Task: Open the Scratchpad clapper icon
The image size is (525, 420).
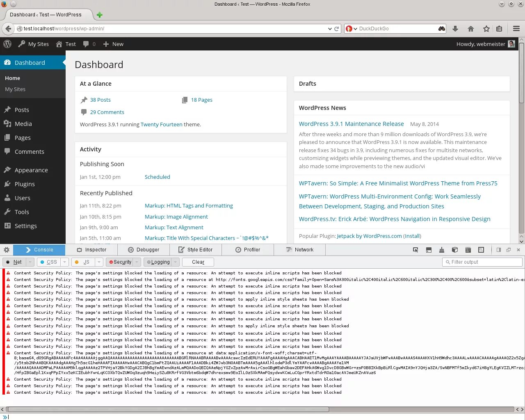Action: pos(468,250)
